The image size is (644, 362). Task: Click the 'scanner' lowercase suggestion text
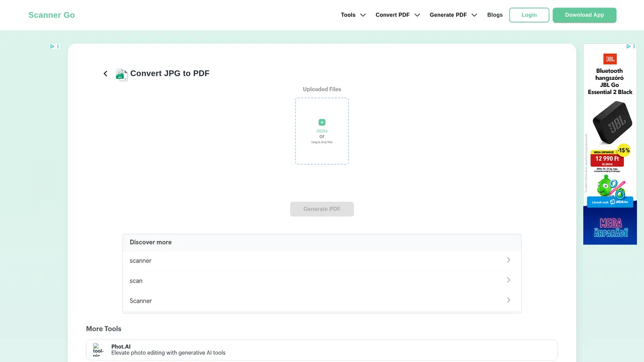[x=140, y=260]
